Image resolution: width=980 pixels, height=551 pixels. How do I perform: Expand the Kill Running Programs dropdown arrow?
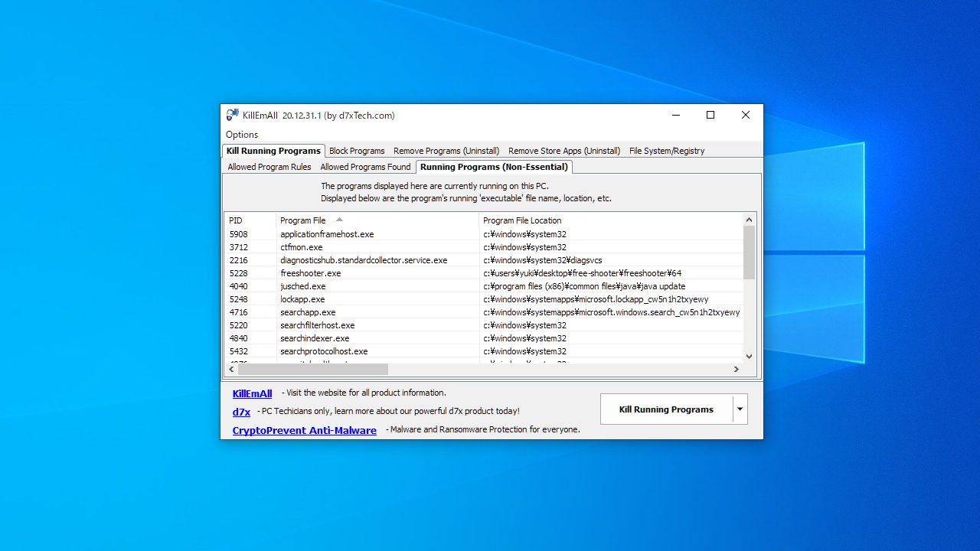tap(740, 409)
